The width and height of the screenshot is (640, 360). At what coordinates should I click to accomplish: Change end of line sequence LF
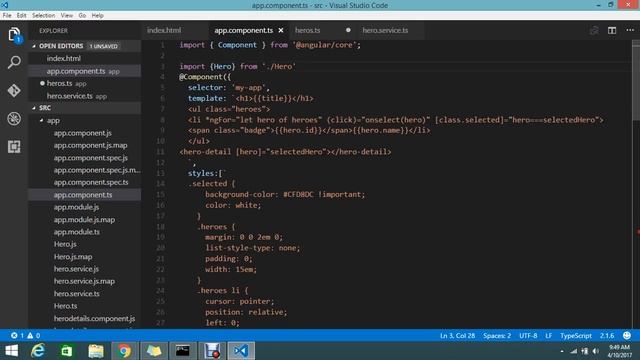tap(549, 336)
